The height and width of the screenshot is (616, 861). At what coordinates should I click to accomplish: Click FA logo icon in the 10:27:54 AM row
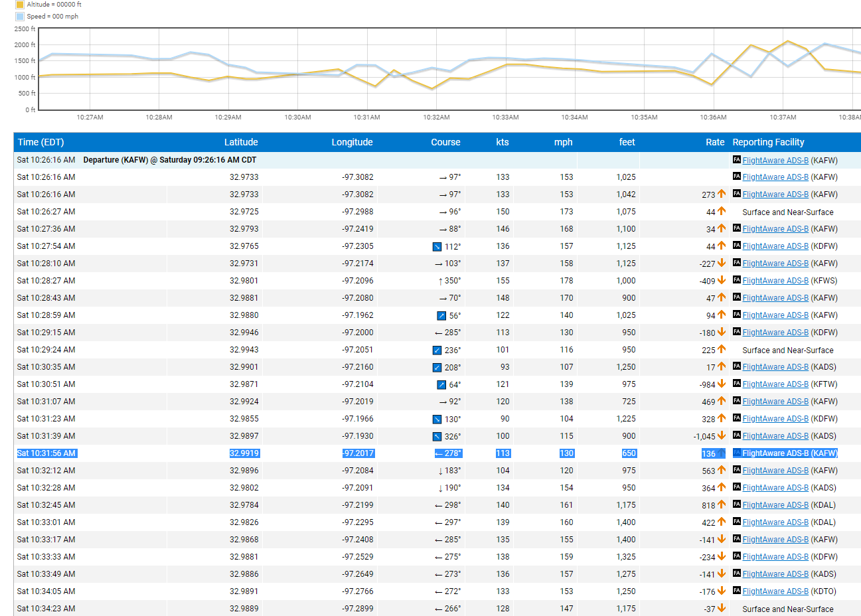tap(737, 246)
